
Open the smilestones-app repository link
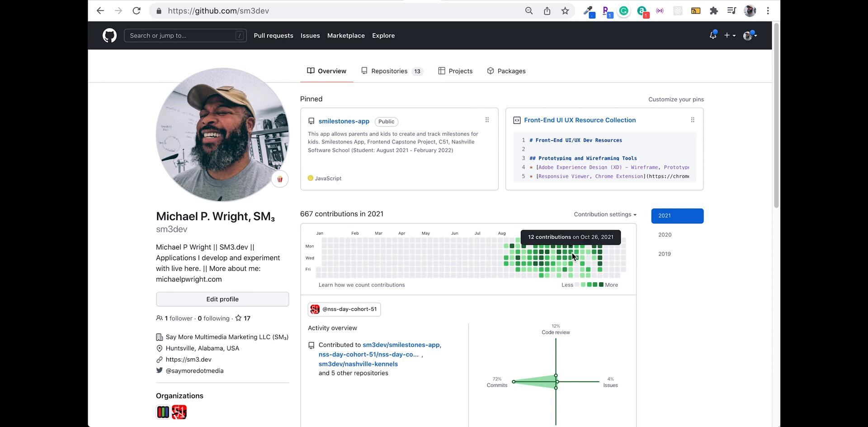344,121
